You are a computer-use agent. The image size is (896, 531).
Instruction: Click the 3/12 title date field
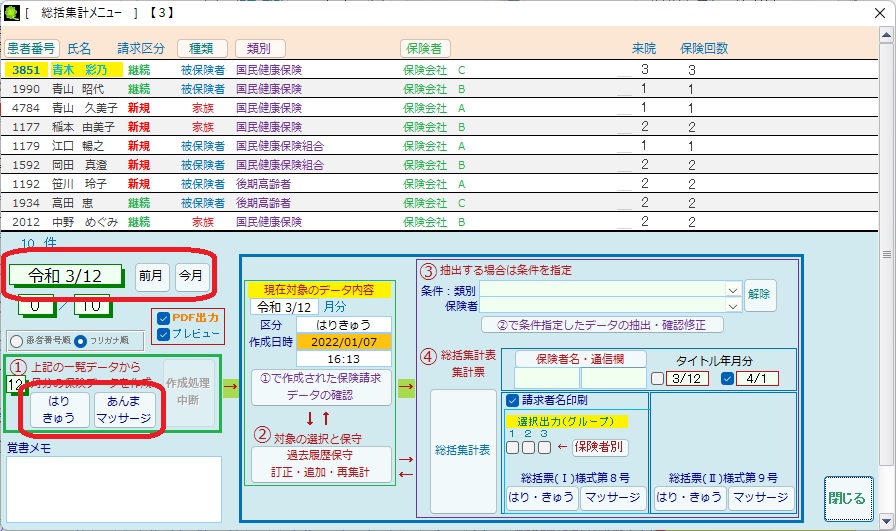tap(687, 378)
